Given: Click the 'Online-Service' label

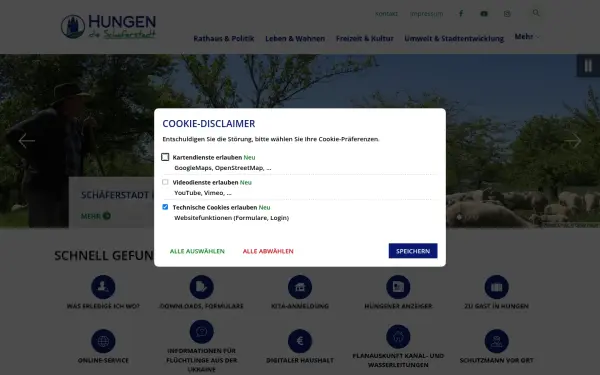Looking at the screenshot, I should click(103, 360).
